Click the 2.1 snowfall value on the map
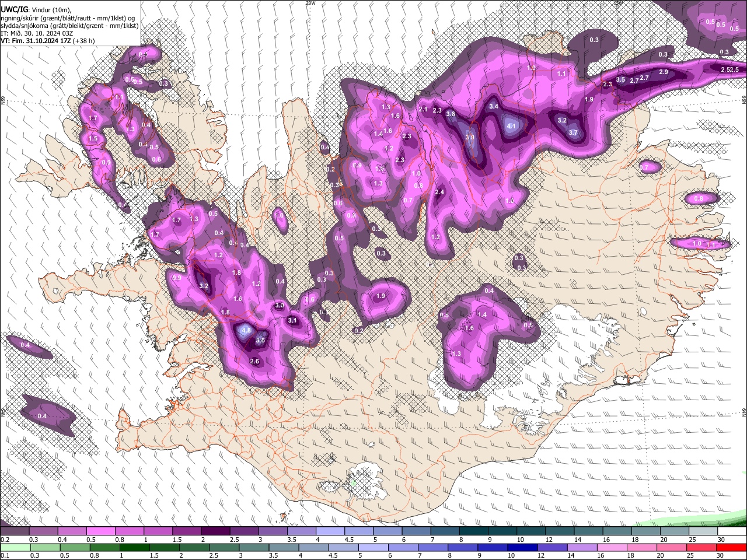This screenshot has width=747, height=560. tap(424, 109)
